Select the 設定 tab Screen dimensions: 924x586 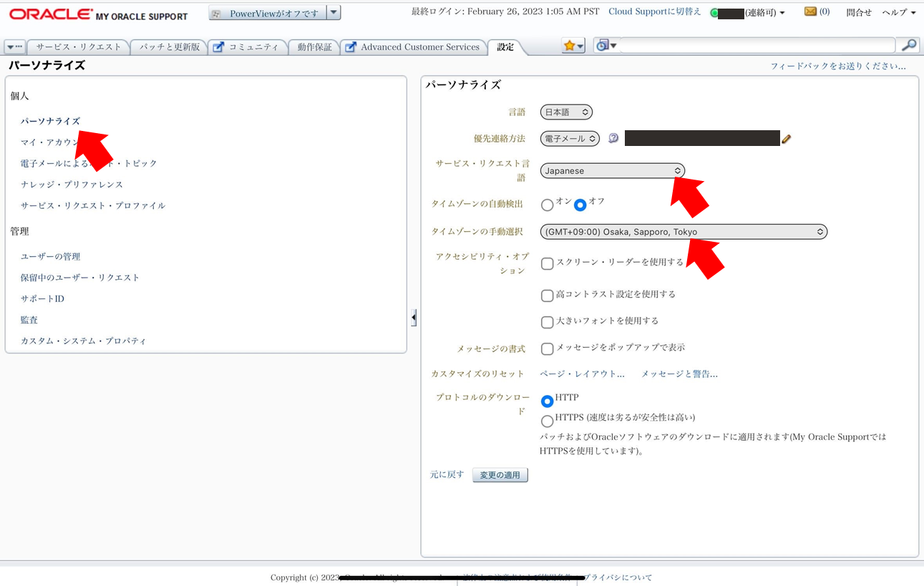click(505, 47)
